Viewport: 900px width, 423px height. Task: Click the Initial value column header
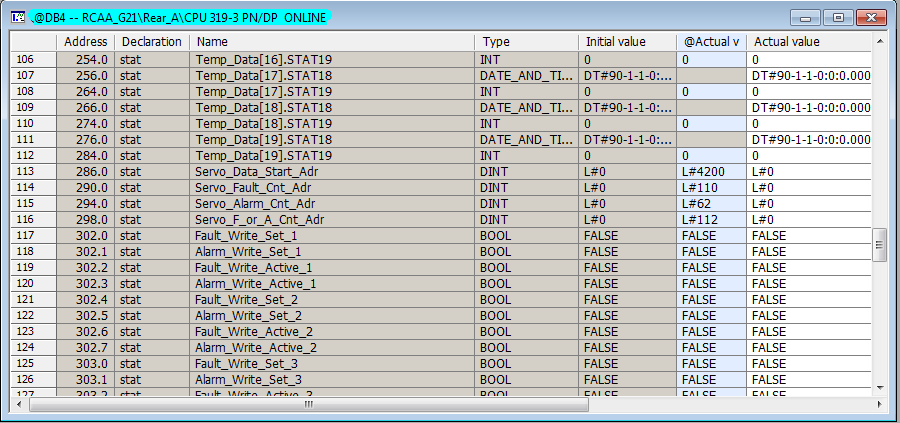click(628, 42)
